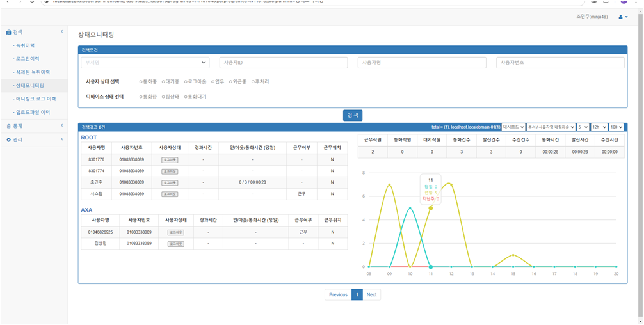Click the teal chart peak at hour 10
Screen dimensions: 644x325
pos(410,208)
